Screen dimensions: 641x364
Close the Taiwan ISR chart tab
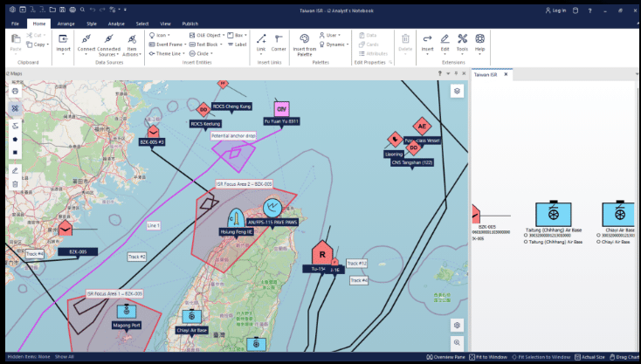(507, 74)
